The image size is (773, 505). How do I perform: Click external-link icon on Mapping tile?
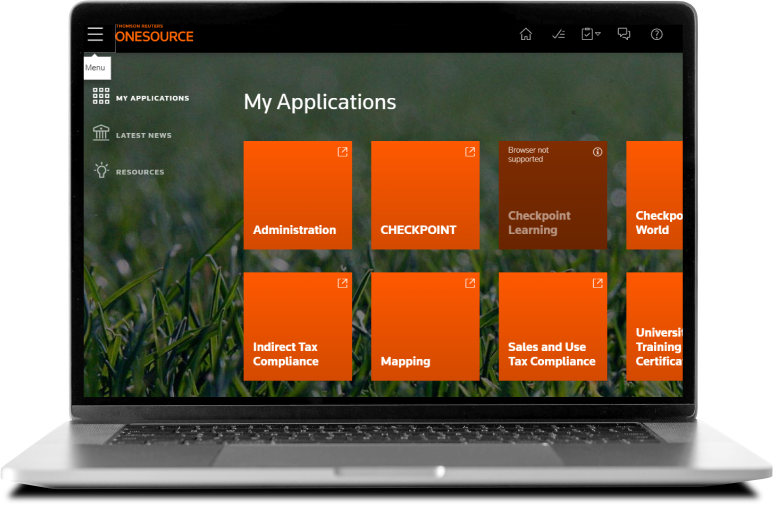pyautogui.click(x=470, y=284)
